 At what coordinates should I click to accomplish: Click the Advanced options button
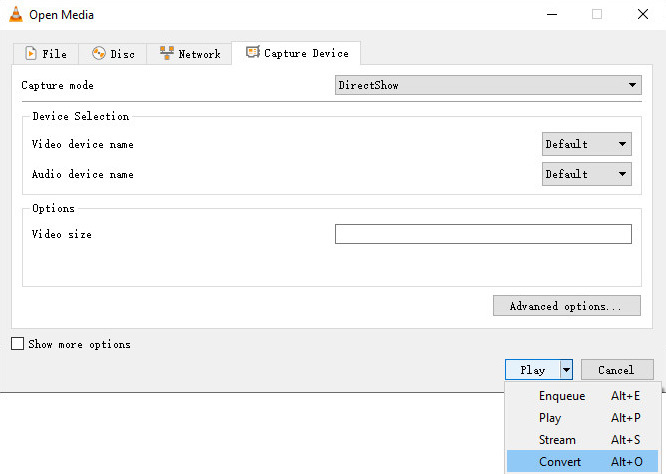[567, 306]
